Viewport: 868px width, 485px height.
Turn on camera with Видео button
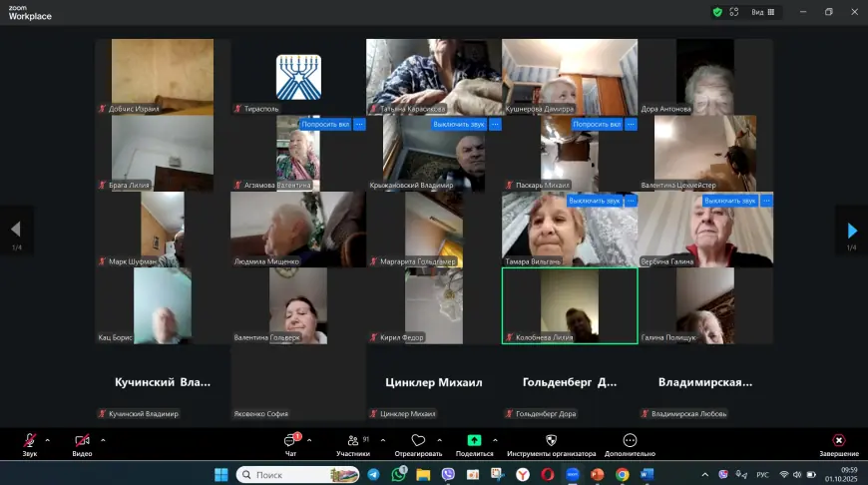[x=82, y=440]
